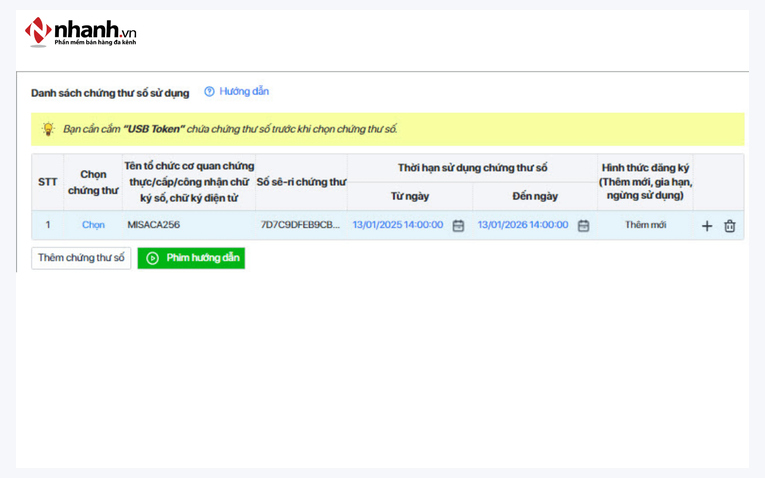Click the USB Token notice text

point(230,129)
